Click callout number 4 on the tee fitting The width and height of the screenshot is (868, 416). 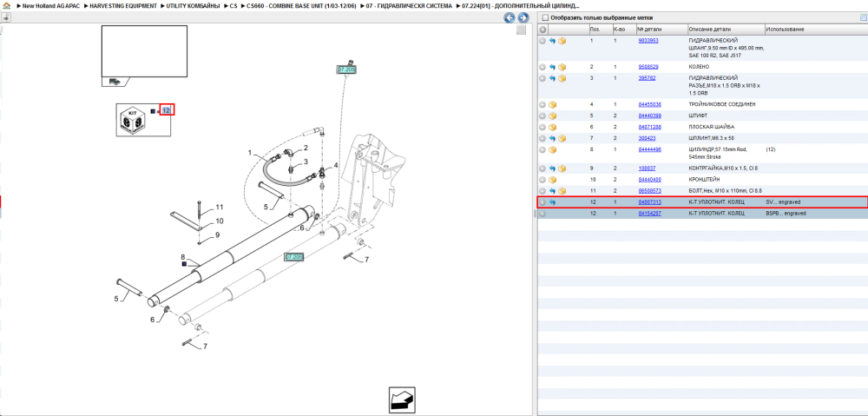pyautogui.click(x=336, y=165)
